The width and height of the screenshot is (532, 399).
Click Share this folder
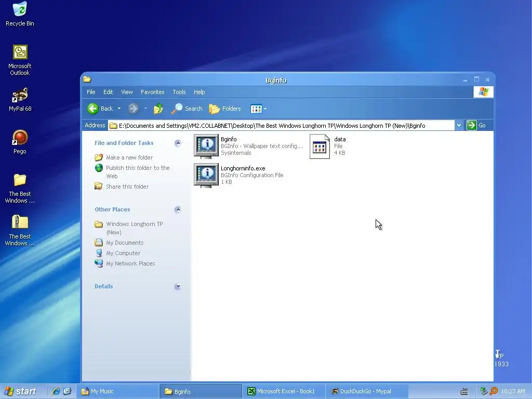click(x=127, y=187)
